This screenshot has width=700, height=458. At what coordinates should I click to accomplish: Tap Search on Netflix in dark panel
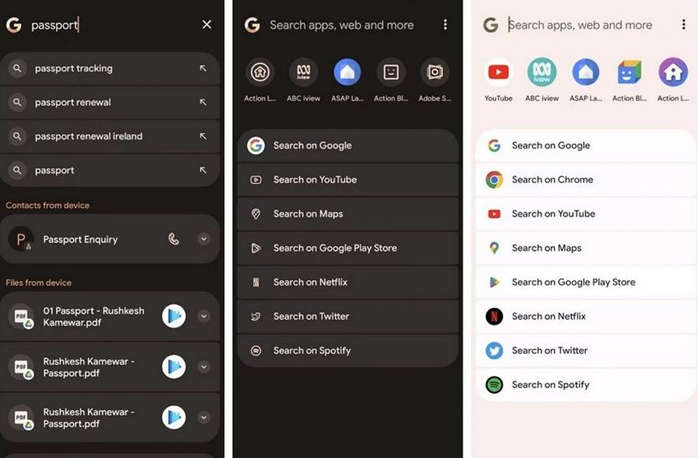pos(348,282)
